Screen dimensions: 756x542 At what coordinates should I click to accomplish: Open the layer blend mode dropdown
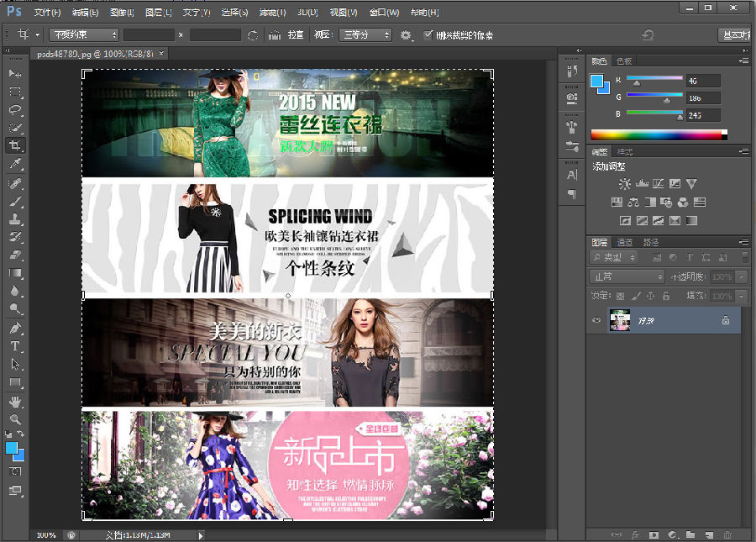627,276
